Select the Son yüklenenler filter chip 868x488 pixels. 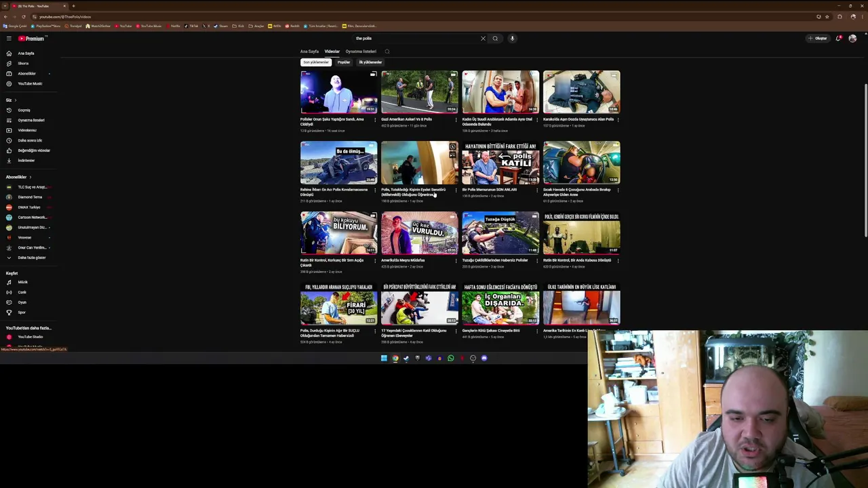tap(316, 62)
